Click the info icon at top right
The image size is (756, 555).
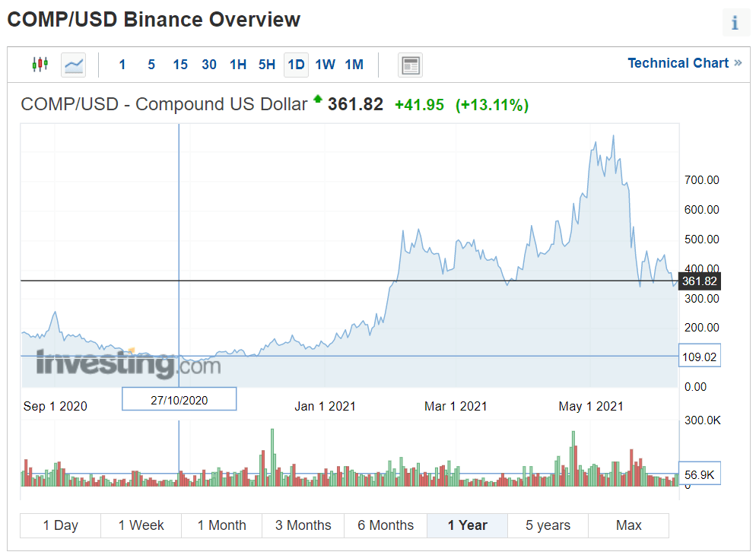pyautogui.click(x=735, y=24)
